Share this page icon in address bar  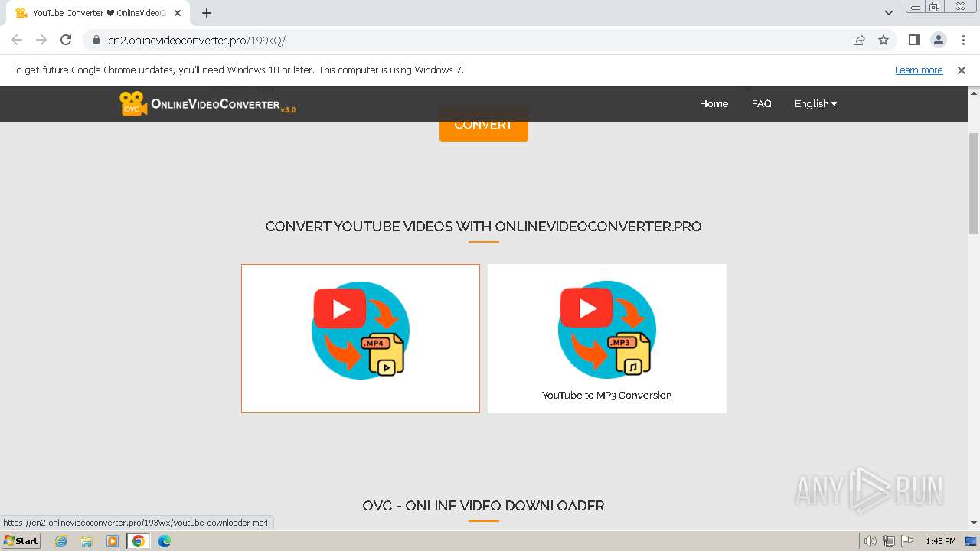coord(859,40)
